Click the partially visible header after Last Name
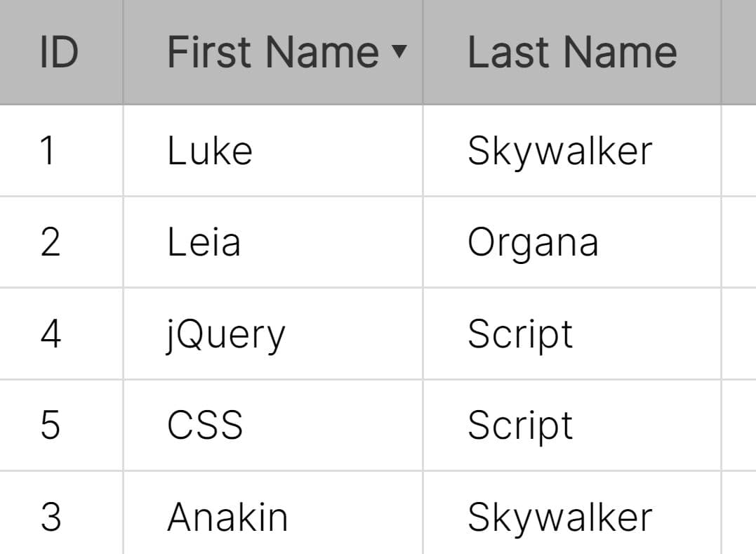 739,52
